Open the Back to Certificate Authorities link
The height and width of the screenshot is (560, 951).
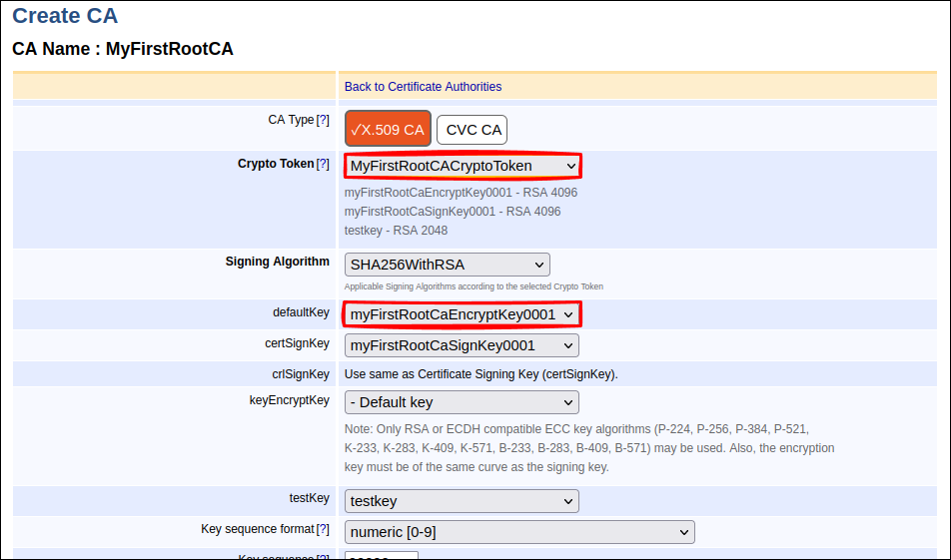[x=423, y=87]
